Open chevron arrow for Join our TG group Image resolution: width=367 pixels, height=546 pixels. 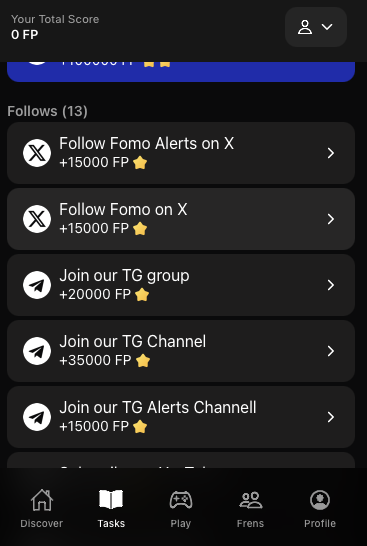331,285
